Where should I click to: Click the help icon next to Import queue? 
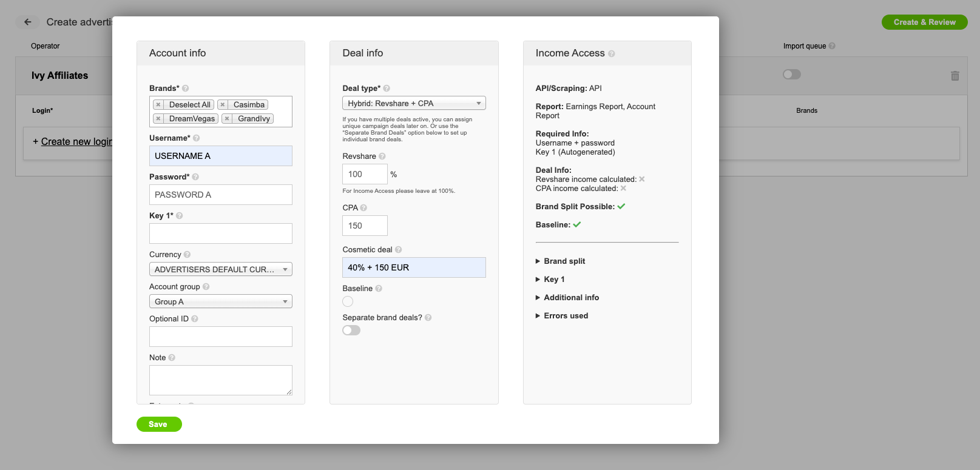point(832,46)
